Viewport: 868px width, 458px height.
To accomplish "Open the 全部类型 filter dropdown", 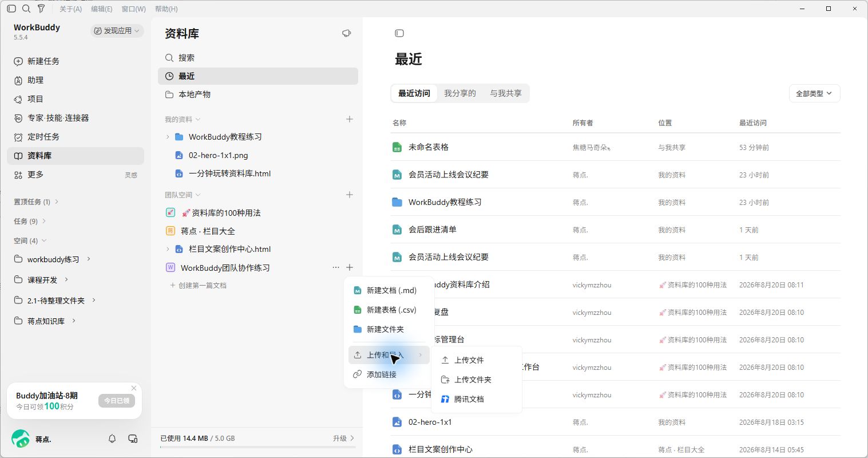I will 814,93.
